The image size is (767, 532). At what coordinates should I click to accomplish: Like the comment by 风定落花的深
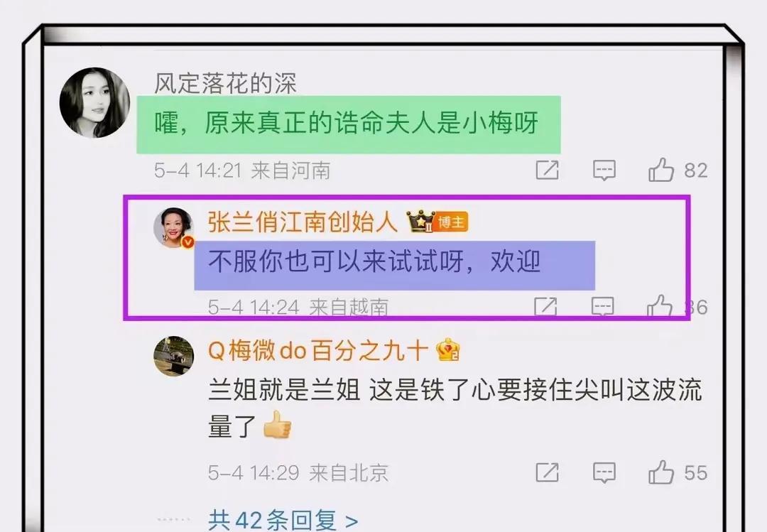point(661,170)
